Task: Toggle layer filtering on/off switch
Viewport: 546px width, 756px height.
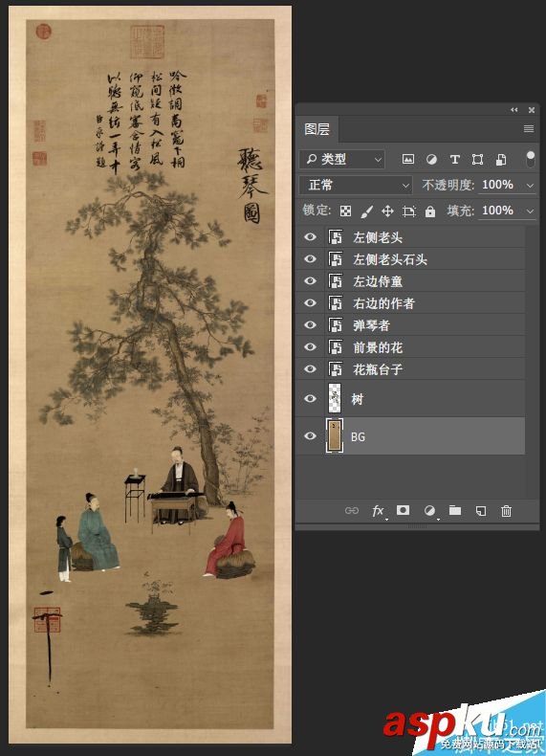Action: tap(530, 159)
